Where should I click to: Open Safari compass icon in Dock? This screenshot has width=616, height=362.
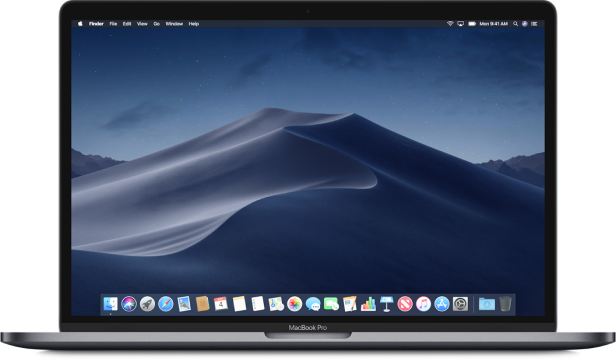[166, 304]
